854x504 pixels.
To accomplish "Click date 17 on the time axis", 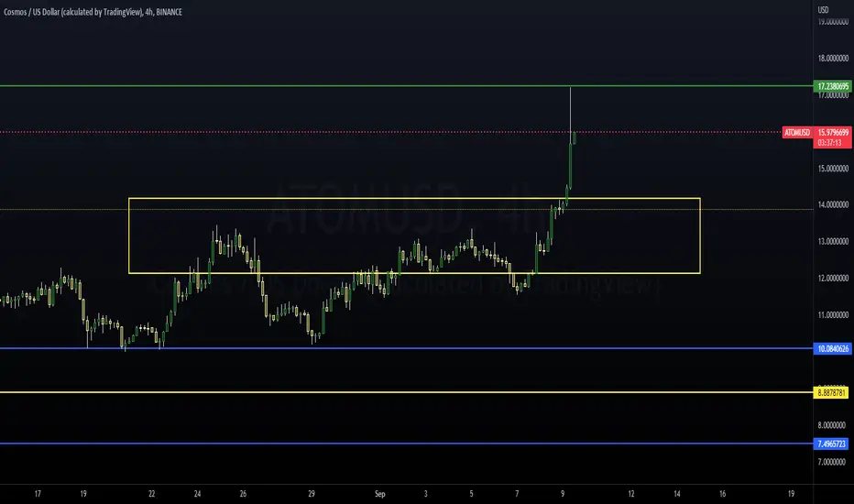I will point(38,494).
